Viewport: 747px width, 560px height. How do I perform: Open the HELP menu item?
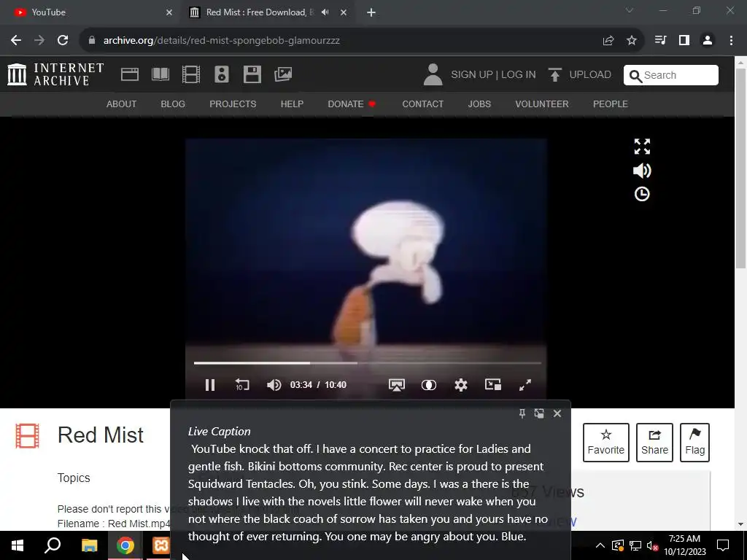292,104
